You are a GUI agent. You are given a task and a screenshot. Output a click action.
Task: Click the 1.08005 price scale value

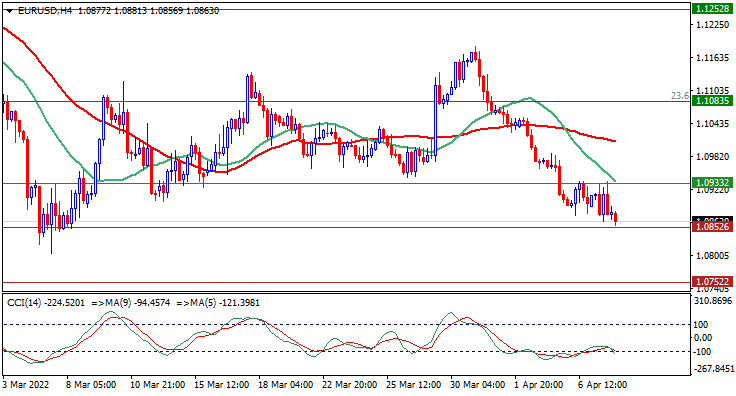point(712,256)
